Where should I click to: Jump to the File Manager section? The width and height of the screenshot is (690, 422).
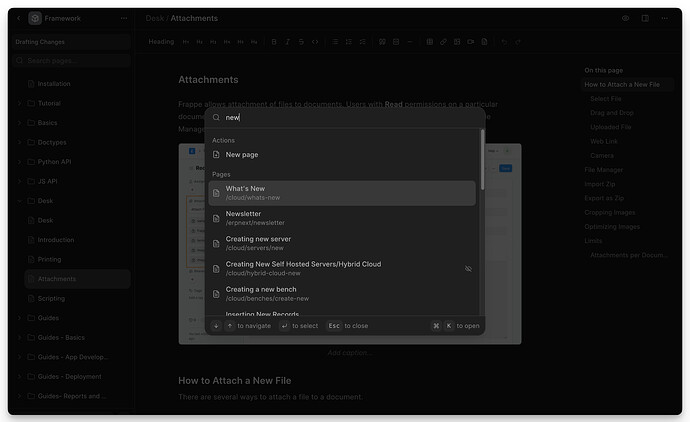pos(603,170)
